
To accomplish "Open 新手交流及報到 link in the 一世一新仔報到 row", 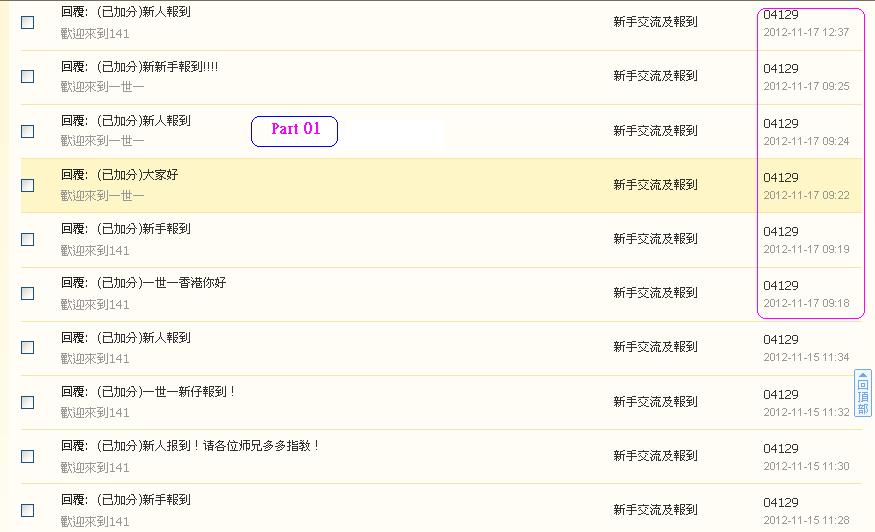I will click(x=655, y=402).
